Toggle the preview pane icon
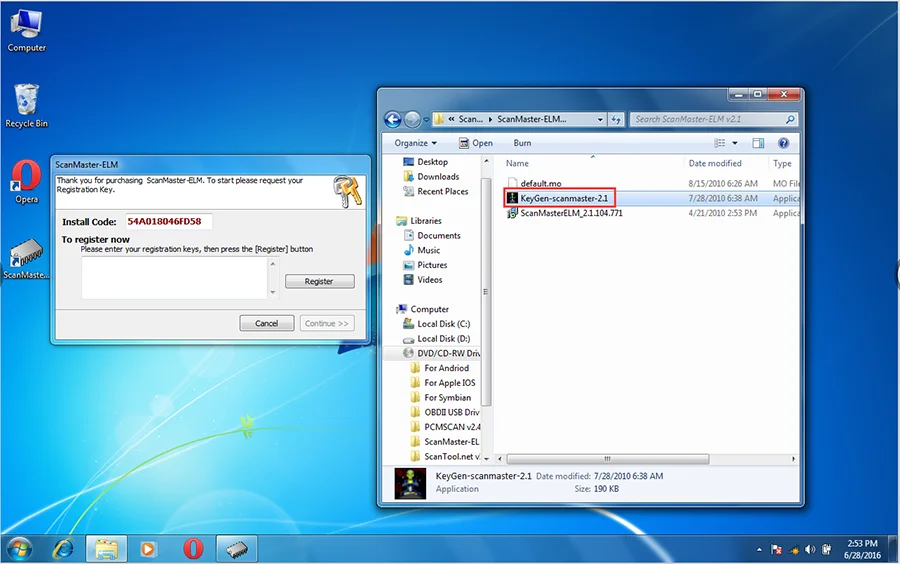The image size is (900, 564). 758,143
